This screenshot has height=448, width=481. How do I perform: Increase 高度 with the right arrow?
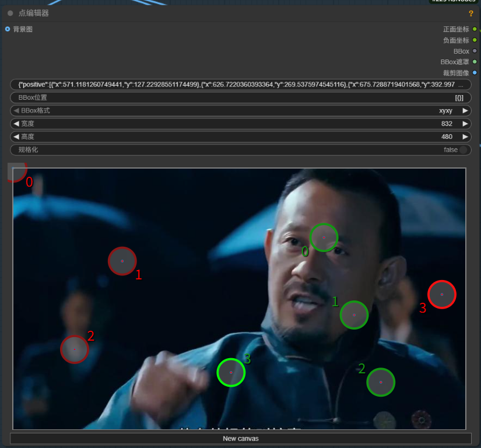click(465, 136)
